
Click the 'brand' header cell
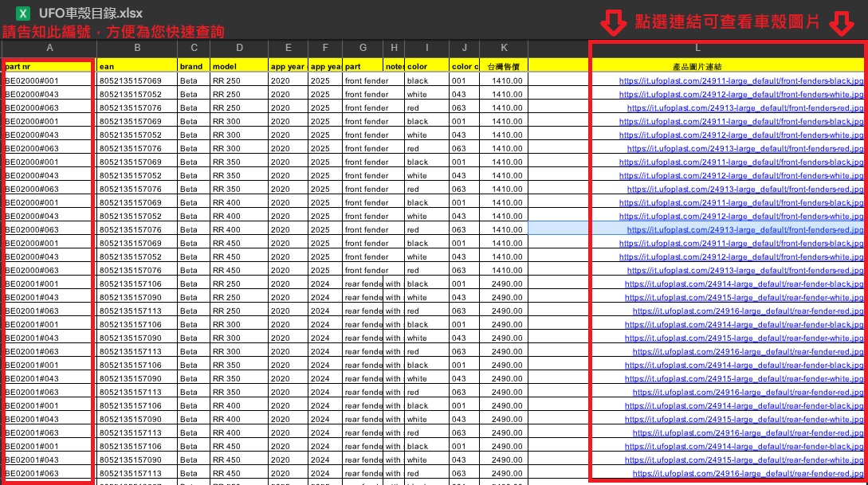(194, 66)
